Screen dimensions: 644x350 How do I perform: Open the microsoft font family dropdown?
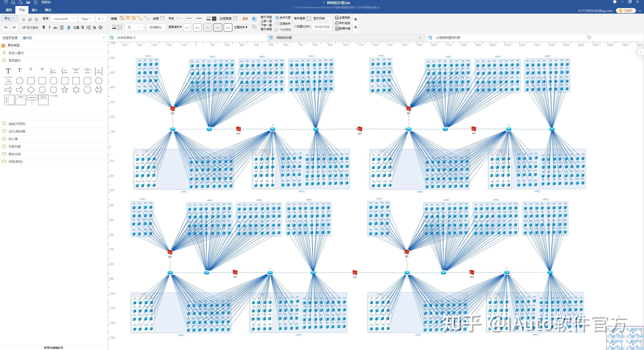(64, 19)
